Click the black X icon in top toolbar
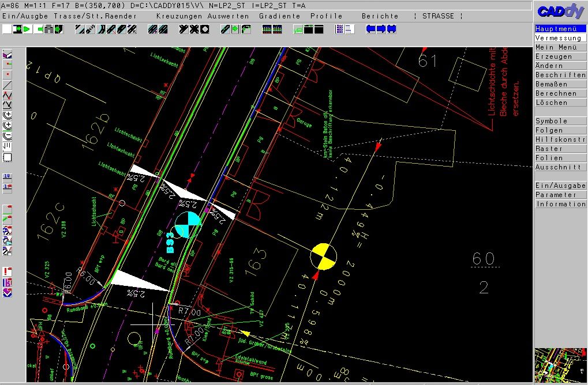The height and width of the screenshot is (385, 588). [x=195, y=28]
